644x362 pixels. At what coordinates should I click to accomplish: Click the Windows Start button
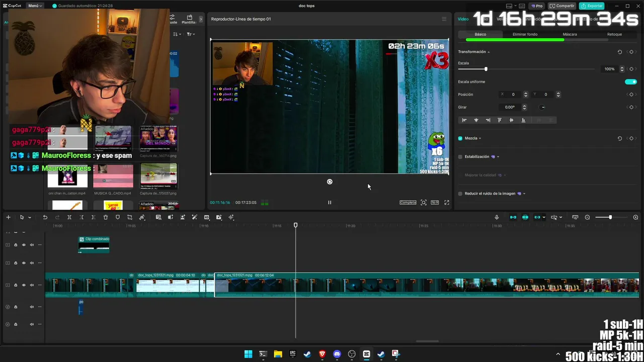pos(248,354)
